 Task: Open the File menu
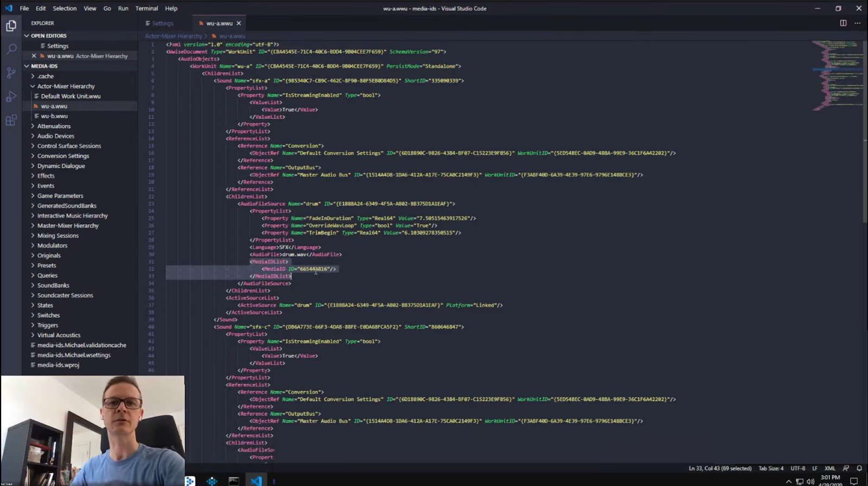coord(24,8)
